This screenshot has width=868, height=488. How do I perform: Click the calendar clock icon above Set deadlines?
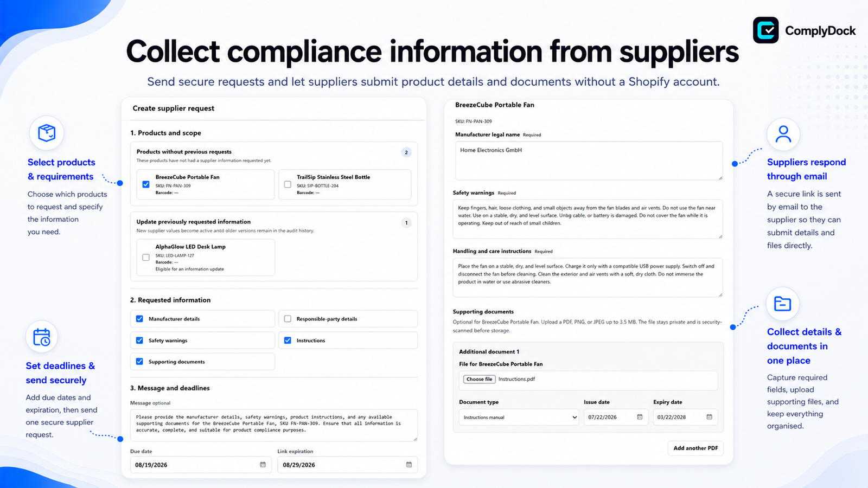click(42, 337)
